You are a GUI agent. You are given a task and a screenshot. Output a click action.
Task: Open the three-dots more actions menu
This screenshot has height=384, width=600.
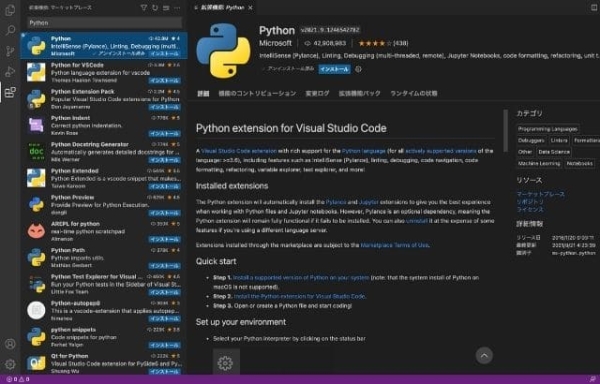[x=177, y=8]
